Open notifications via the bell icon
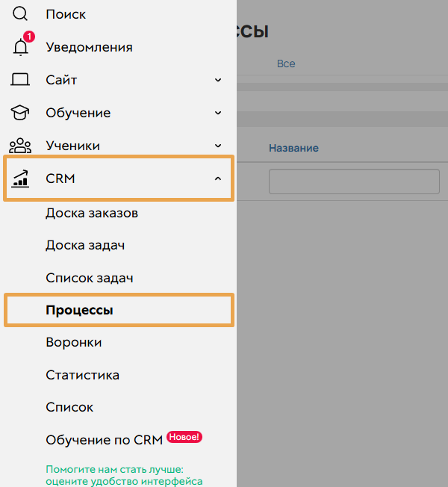The width and height of the screenshot is (448, 487). click(x=21, y=47)
